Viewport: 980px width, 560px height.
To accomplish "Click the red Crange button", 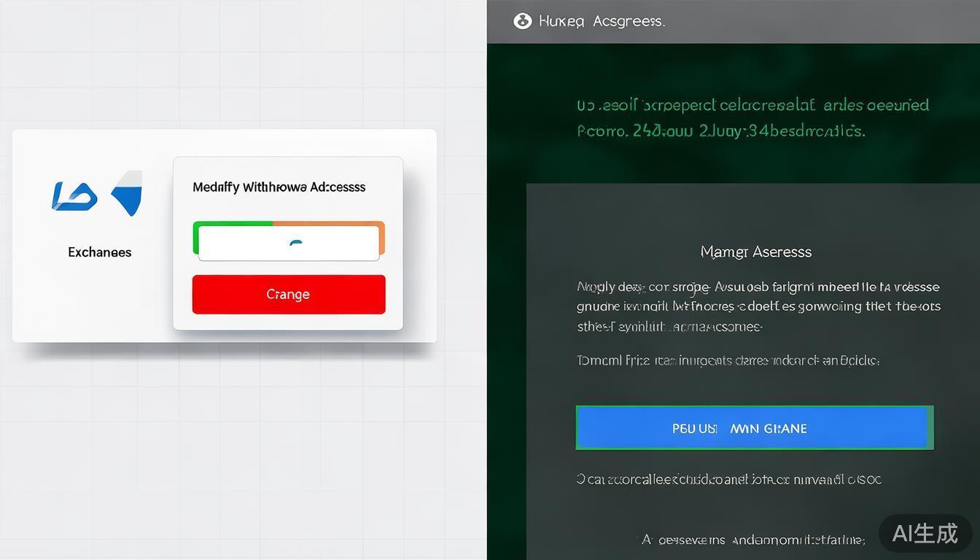I will click(288, 295).
